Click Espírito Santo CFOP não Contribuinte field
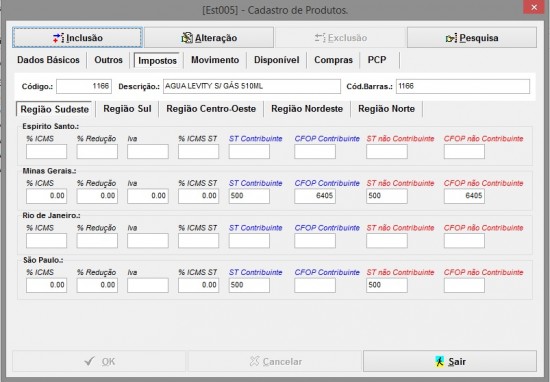 pos(464,152)
